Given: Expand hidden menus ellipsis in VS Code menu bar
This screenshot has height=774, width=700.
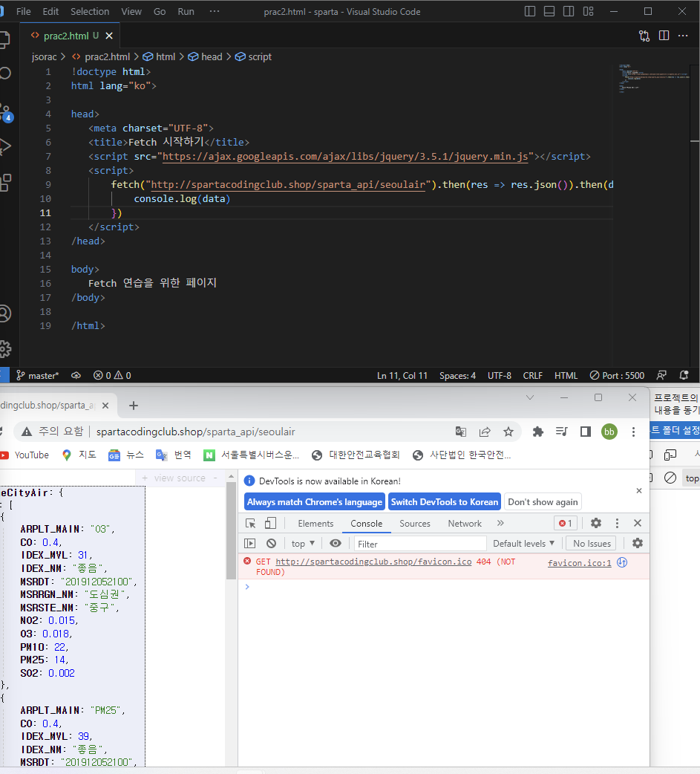Looking at the screenshot, I should (214, 11).
